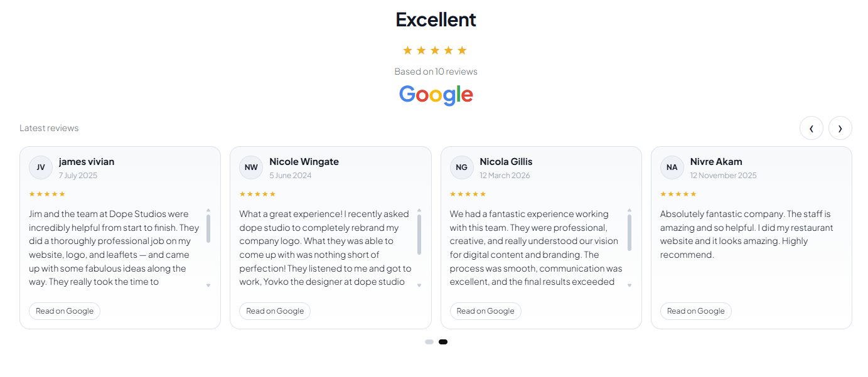This screenshot has width=868, height=377.
Task: Expand james vivian's review with the down chevron
Action: 208,285
